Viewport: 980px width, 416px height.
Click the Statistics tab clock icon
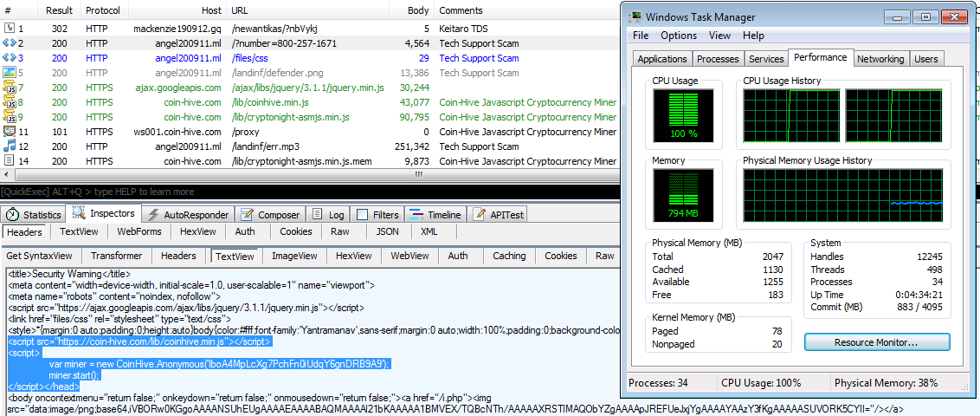(x=12, y=215)
